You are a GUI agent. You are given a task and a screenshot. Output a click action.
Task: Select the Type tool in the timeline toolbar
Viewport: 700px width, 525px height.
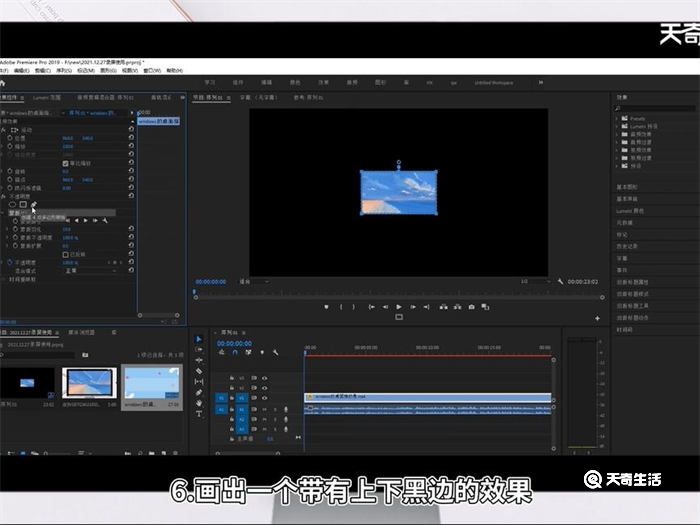pyautogui.click(x=199, y=413)
